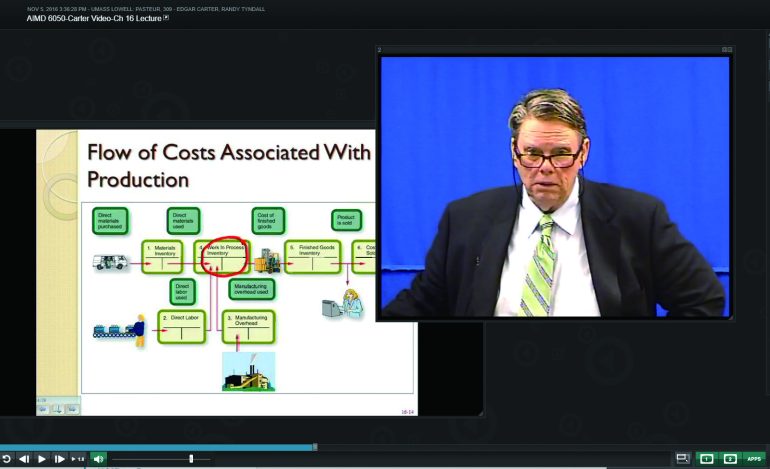Screen dimensions: 770x469
Task: Open the info icon beside the lecture title
Action: 166,18
